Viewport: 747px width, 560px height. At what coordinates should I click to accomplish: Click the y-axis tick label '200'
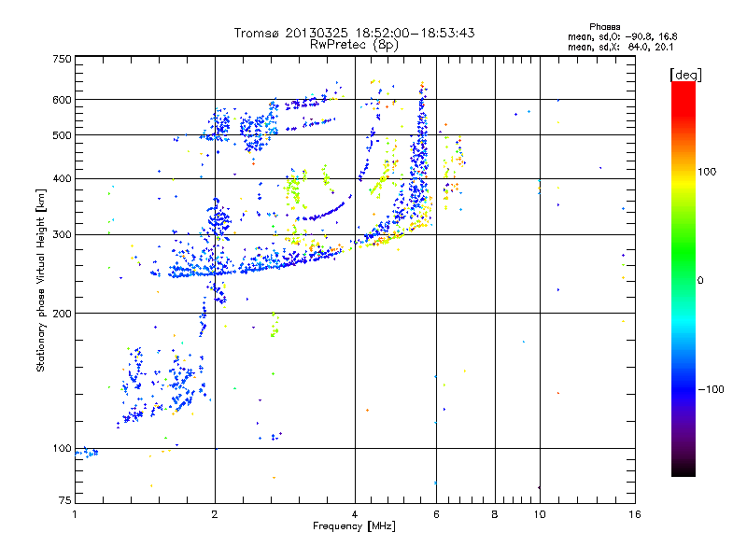pos(62,314)
